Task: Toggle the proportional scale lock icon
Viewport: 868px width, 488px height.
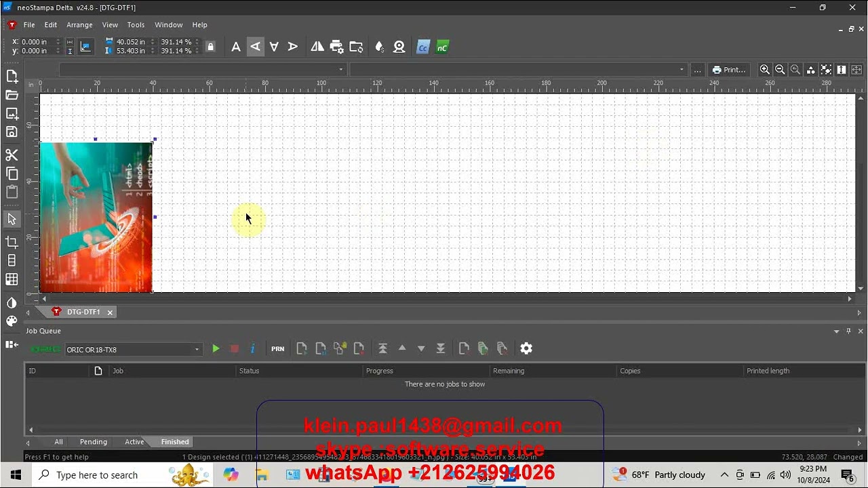Action: pos(210,47)
